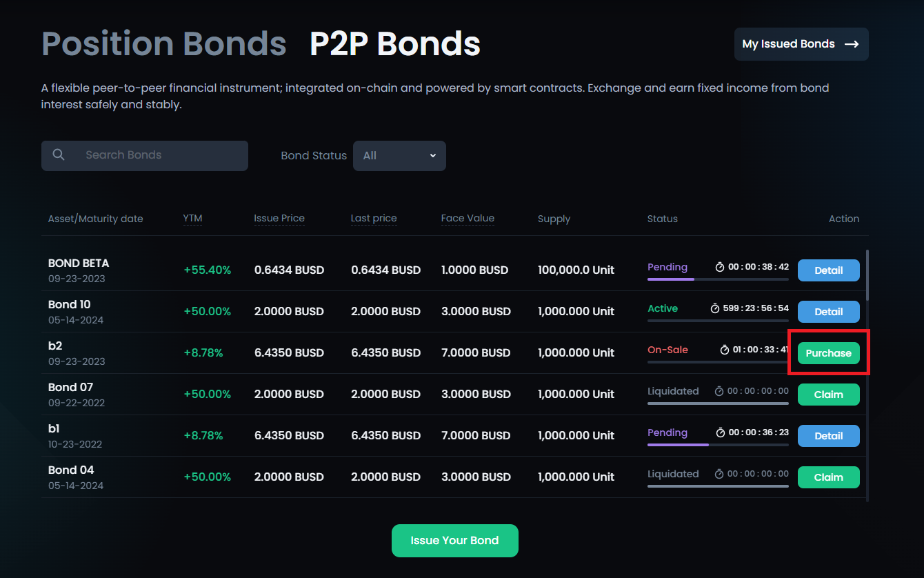The image size is (924, 578).
Task: Click the timer icon in b2 row
Action: (725, 350)
